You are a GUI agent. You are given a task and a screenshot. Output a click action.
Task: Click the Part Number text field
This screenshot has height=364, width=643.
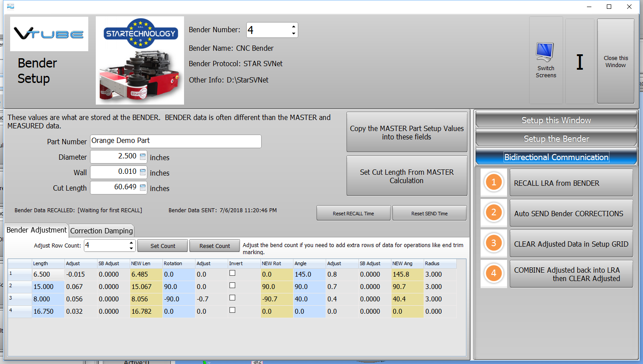(176, 141)
